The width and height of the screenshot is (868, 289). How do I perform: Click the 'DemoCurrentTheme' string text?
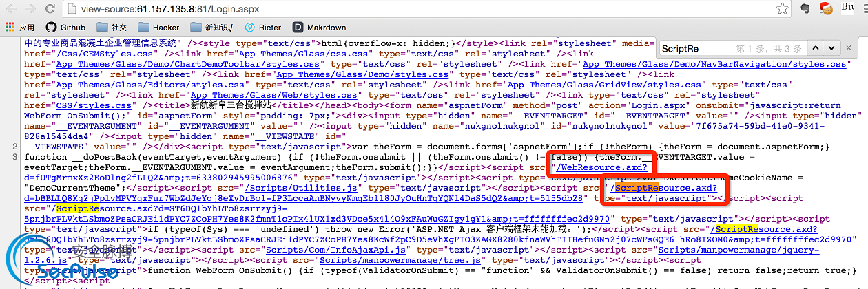(x=73, y=188)
